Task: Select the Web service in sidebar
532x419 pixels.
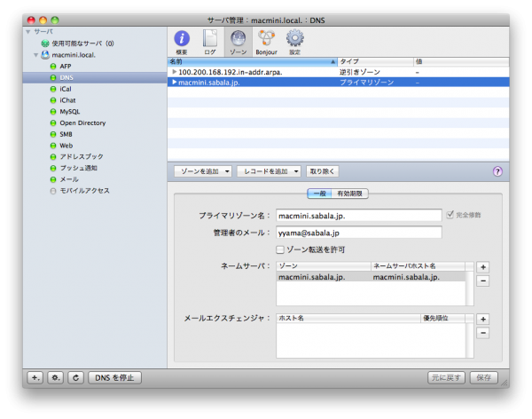Action: click(x=66, y=146)
